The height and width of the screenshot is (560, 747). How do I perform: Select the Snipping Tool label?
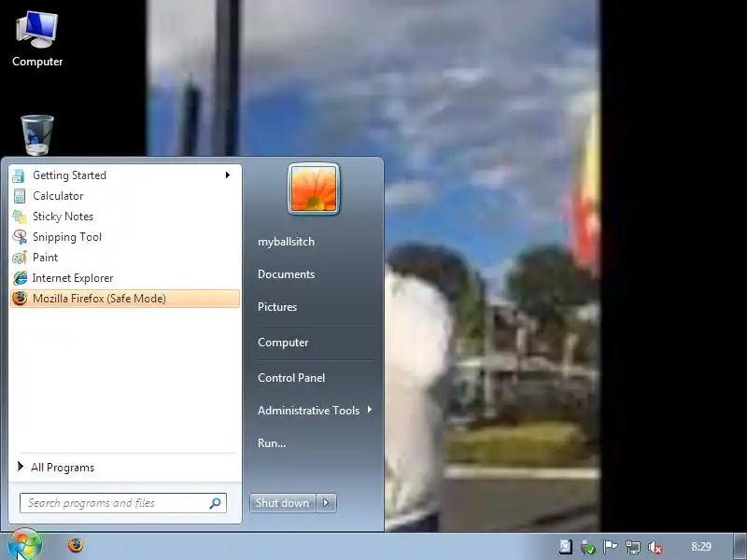66,237
